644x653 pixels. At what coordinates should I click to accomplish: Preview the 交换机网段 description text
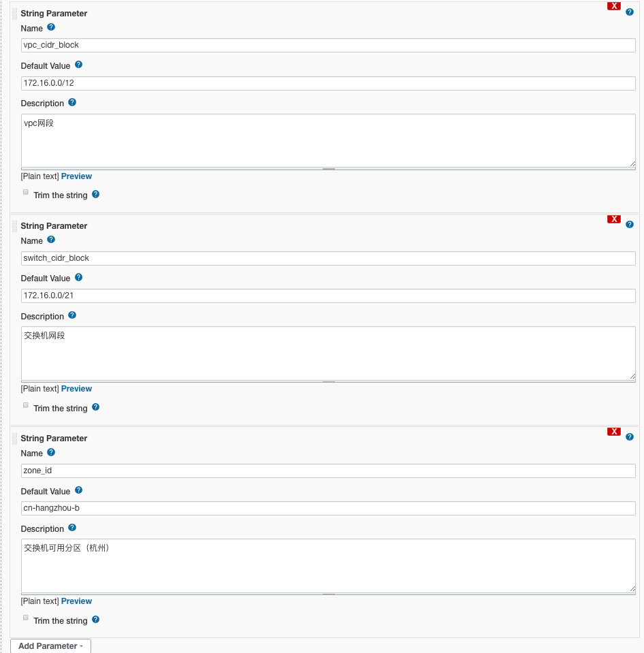tap(76, 389)
